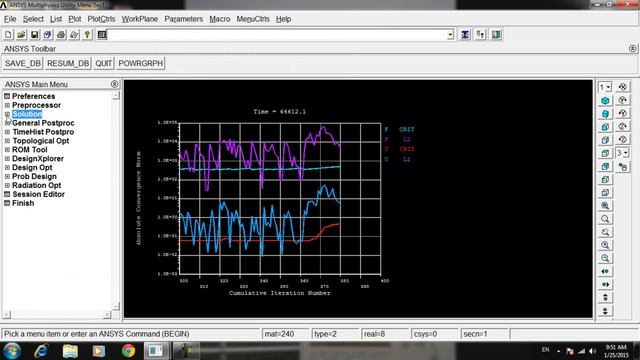Click the Dynamic Model Mode icon
Image resolution: width=640 pixels, height=360 pixels.
pyautogui.click(x=623, y=167)
